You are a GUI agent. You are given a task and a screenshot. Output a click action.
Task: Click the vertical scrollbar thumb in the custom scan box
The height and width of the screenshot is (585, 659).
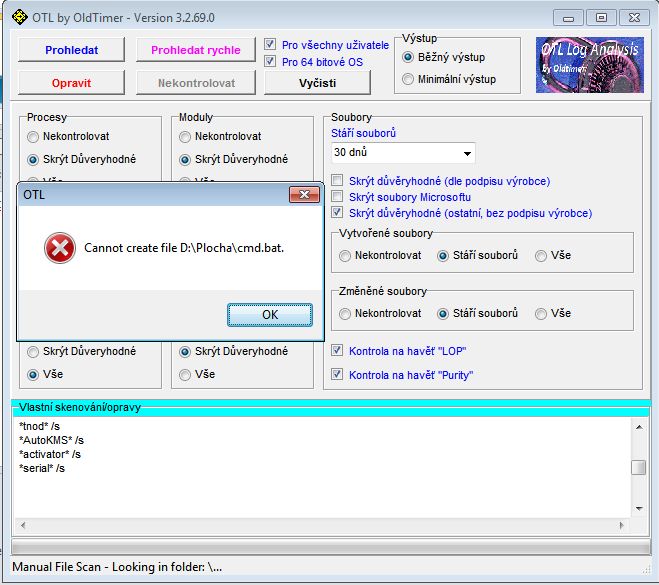coord(639,467)
